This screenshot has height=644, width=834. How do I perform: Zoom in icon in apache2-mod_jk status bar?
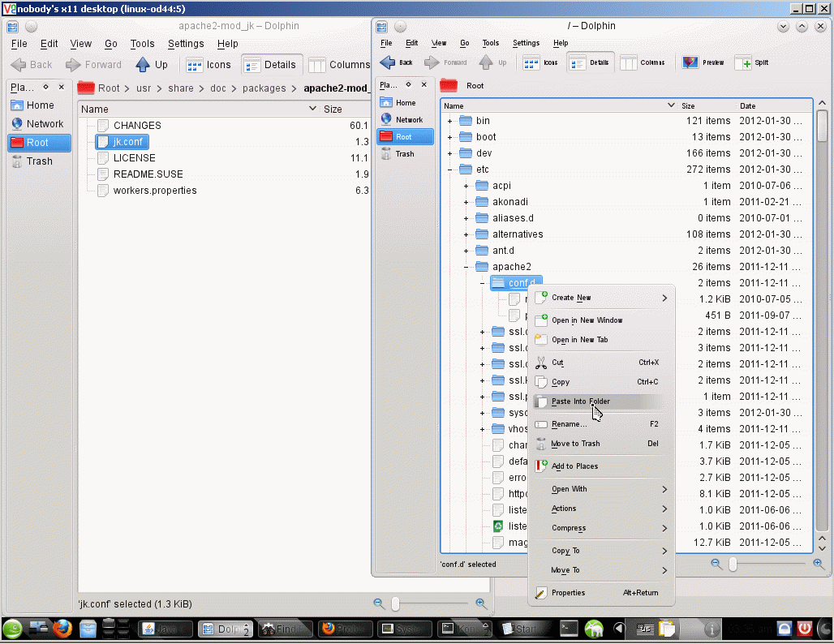pyautogui.click(x=481, y=603)
